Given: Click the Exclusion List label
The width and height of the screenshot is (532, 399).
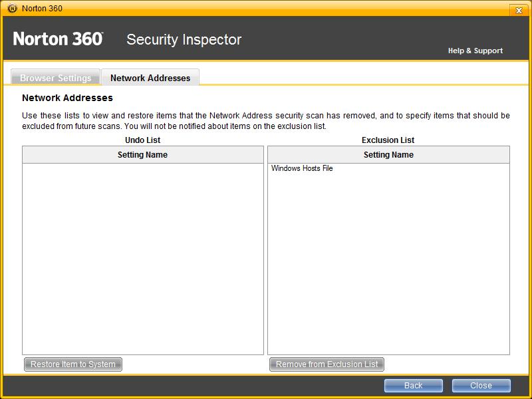Looking at the screenshot, I should [388, 140].
